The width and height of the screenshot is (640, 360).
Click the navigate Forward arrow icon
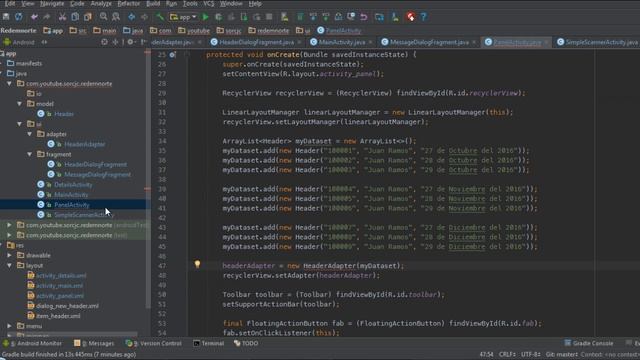click(144, 17)
